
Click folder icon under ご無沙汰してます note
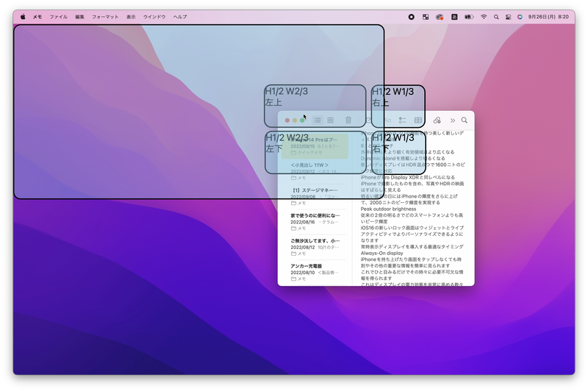[293, 254]
